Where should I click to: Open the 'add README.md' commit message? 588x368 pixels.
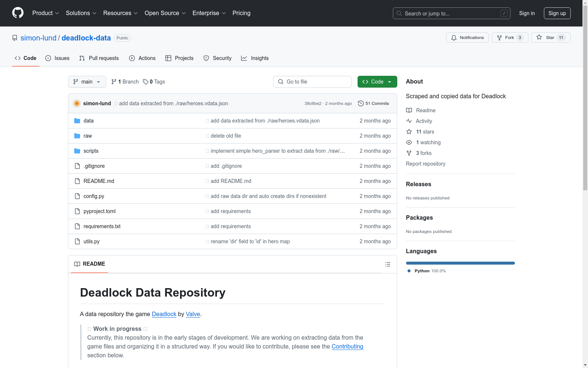(231, 181)
